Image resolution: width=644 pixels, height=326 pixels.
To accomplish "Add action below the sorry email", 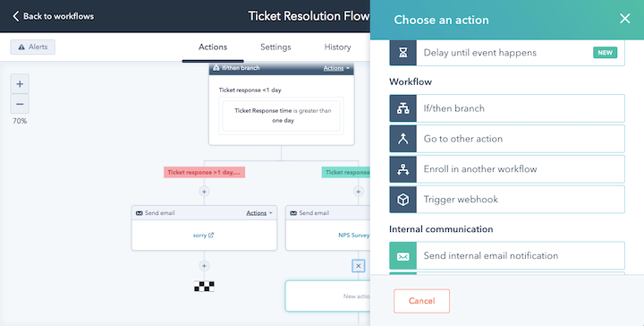I will click(x=204, y=266).
